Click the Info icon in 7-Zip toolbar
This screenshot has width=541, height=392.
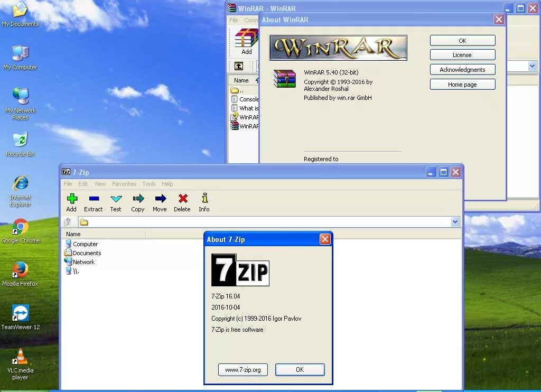(204, 198)
